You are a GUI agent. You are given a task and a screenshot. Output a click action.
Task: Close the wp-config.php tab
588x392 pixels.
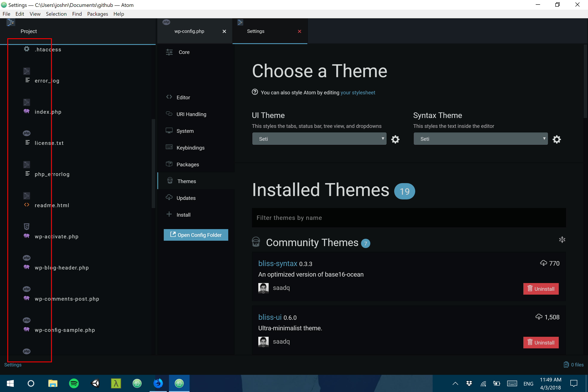pyautogui.click(x=224, y=32)
